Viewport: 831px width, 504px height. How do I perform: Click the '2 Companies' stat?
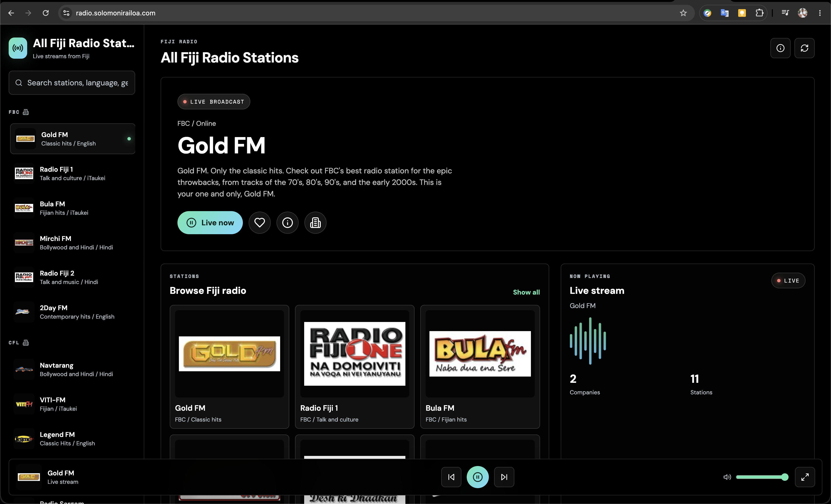coord(585,384)
